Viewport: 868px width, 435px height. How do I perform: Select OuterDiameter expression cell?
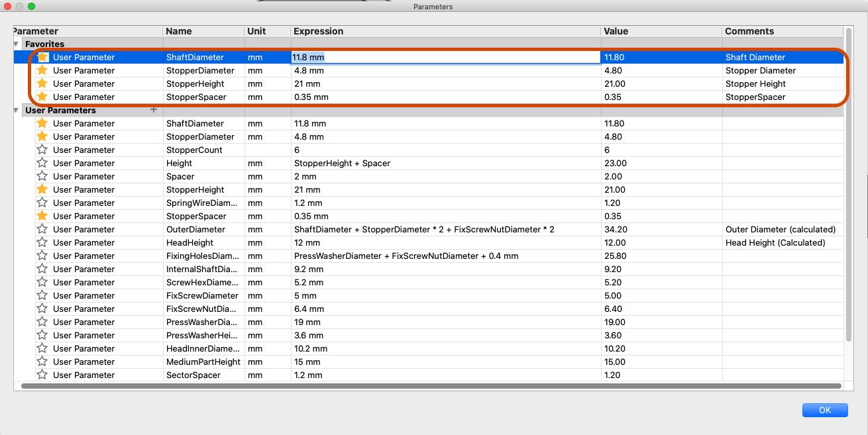point(446,229)
